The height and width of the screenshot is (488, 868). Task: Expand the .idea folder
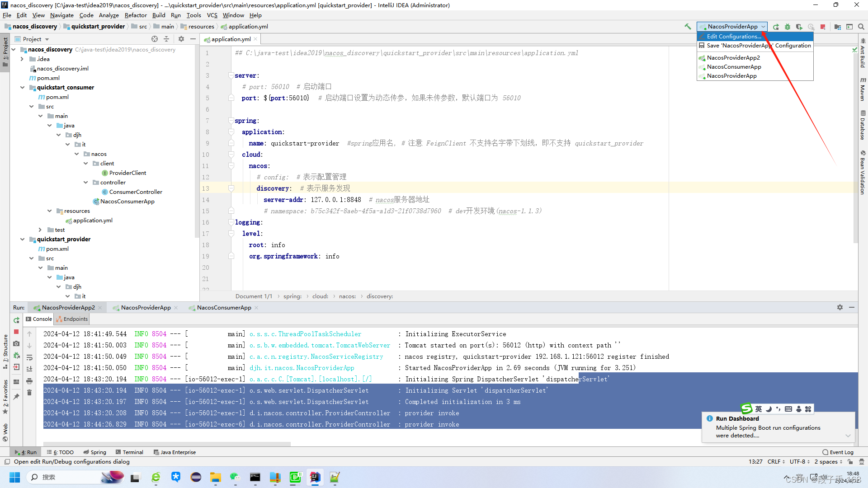[22, 59]
